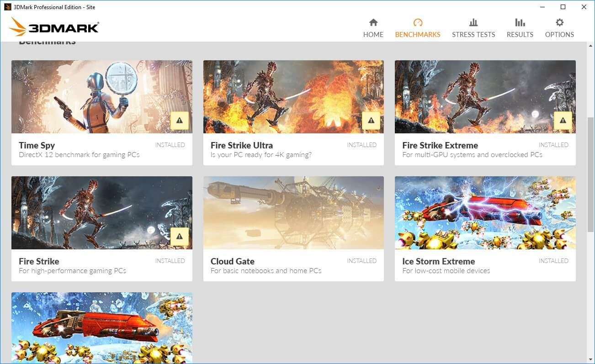Click the warning icon on Fire Strike Ultra
Viewport: 595px width, 364px height.
coord(371,121)
